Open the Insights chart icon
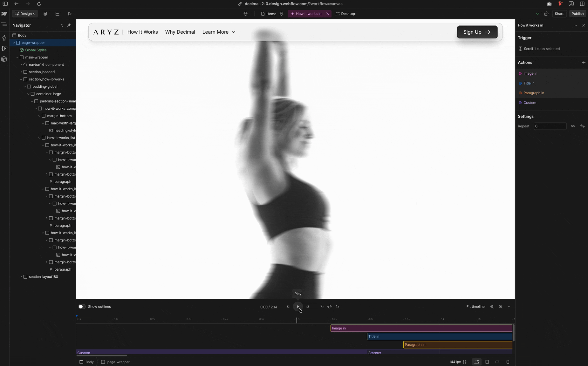 pyautogui.click(x=58, y=14)
